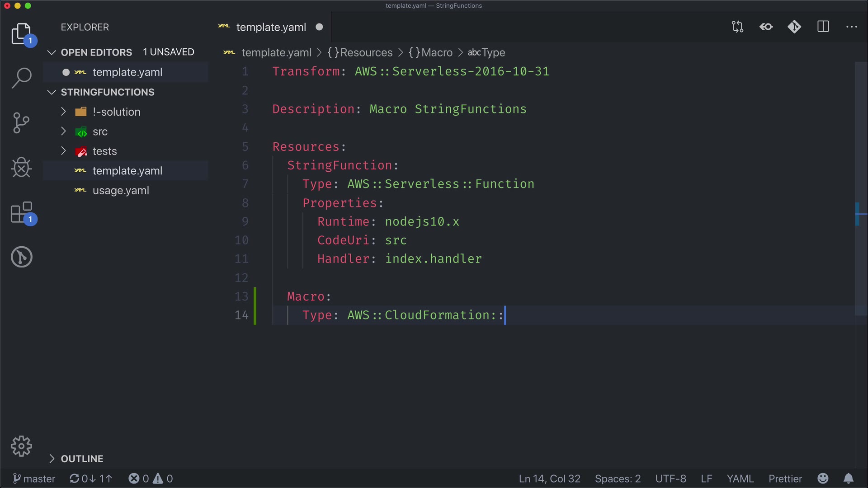Open the Search view in activity bar

[21, 78]
